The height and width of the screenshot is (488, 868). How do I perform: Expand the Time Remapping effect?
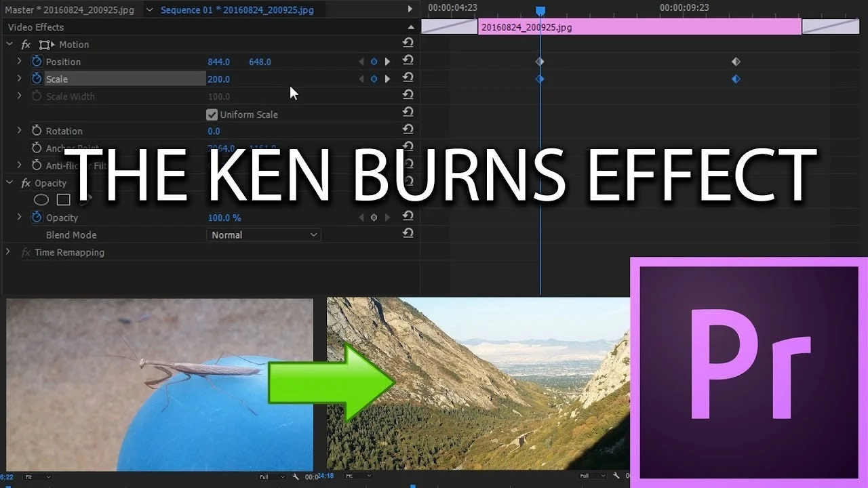tap(8, 252)
